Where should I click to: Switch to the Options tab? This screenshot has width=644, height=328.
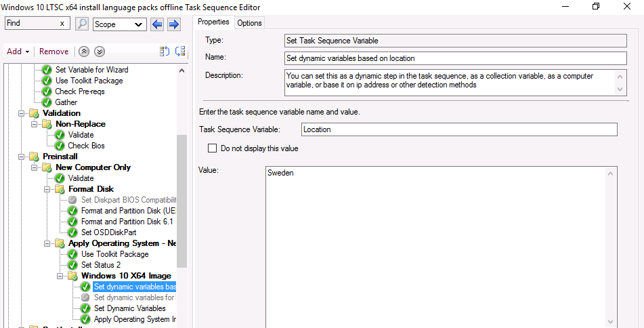[x=249, y=23]
